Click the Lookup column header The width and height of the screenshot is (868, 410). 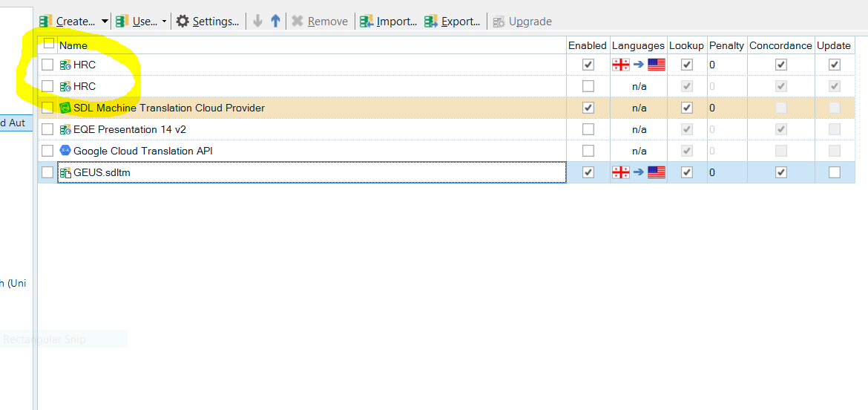click(686, 45)
